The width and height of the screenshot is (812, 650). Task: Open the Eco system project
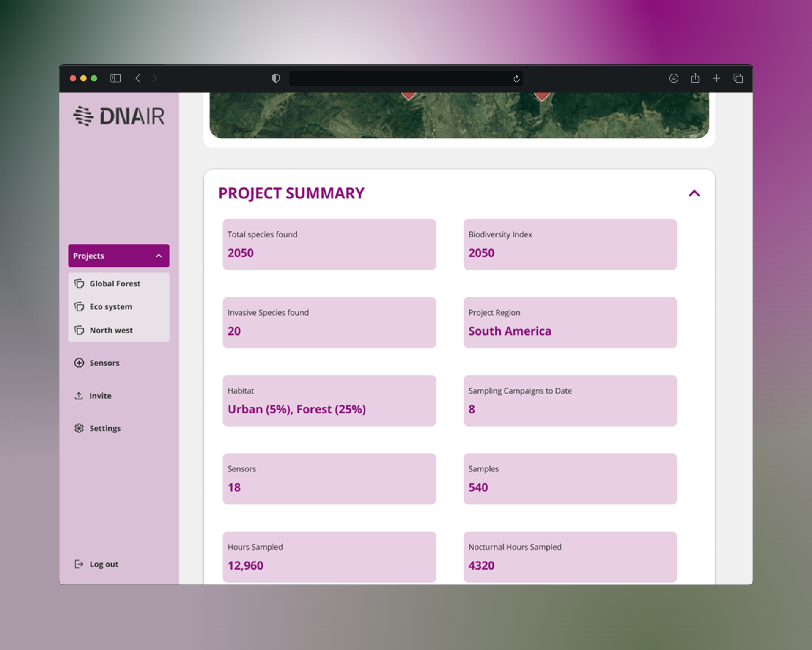tap(110, 307)
